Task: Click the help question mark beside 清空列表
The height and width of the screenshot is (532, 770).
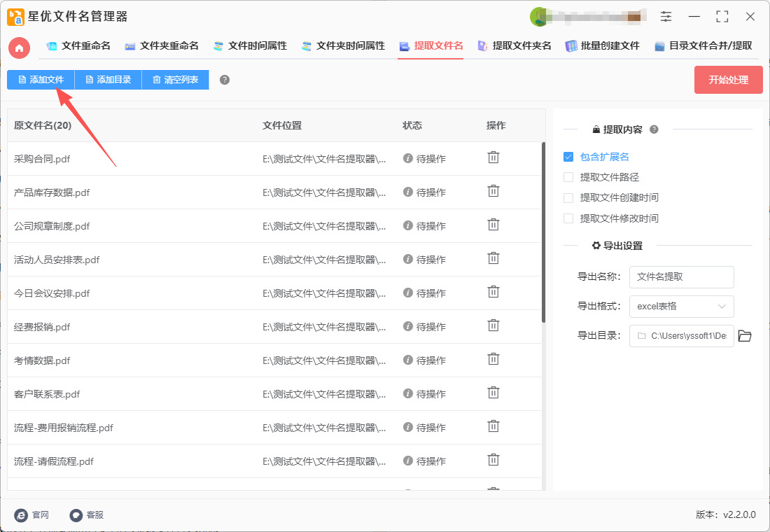Action: tap(225, 80)
